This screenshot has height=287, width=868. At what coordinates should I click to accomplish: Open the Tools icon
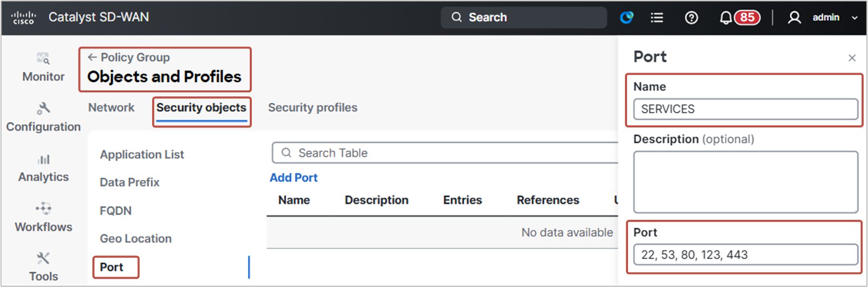click(x=43, y=258)
